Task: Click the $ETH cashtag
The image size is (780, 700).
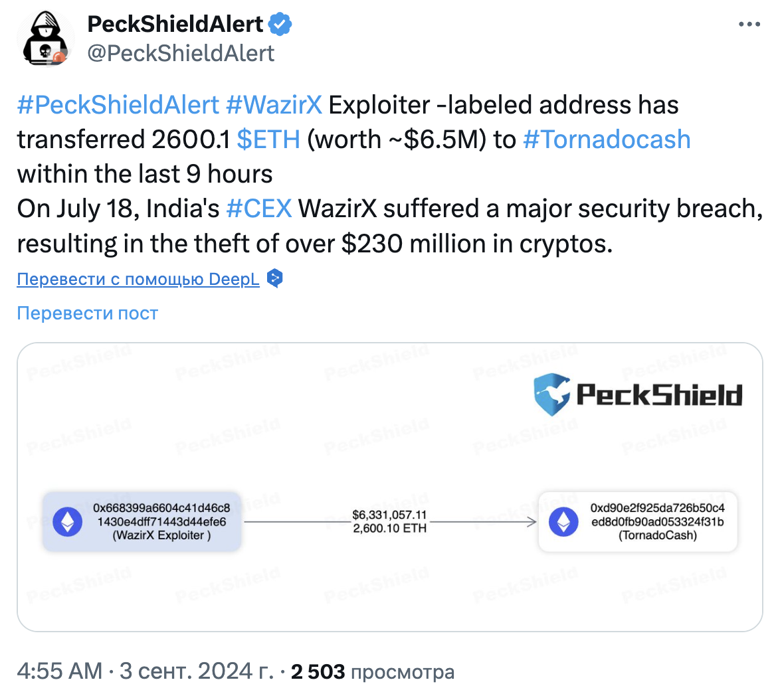Action: click(x=268, y=139)
